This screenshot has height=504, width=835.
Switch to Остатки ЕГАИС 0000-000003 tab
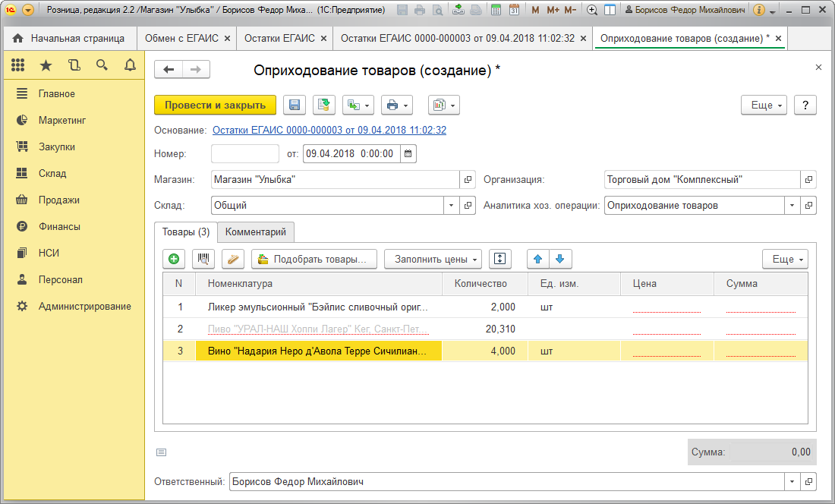(x=458, y=38)
